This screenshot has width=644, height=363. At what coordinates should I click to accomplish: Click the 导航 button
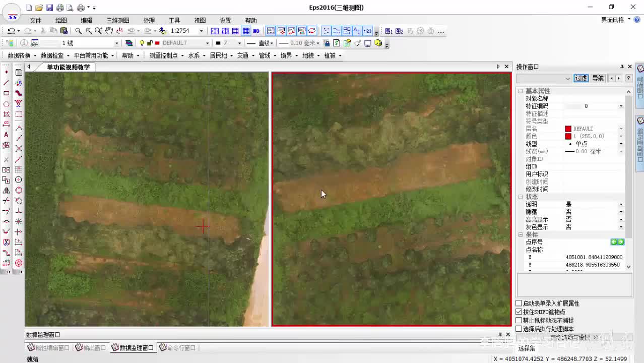click(x=598, y=78)
